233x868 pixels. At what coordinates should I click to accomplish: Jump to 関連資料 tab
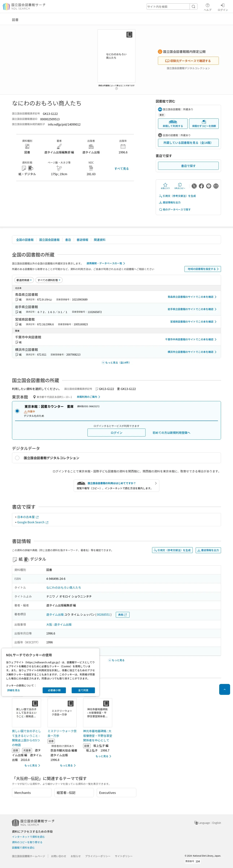(x=100, y=240)
